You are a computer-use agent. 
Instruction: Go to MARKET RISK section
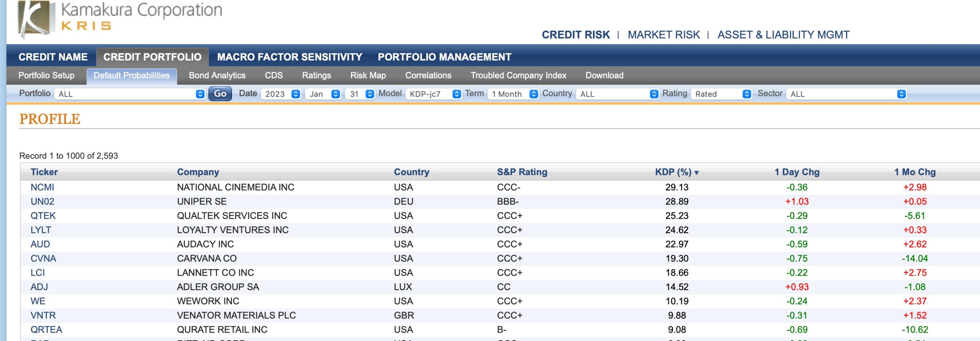click(664, 35)
